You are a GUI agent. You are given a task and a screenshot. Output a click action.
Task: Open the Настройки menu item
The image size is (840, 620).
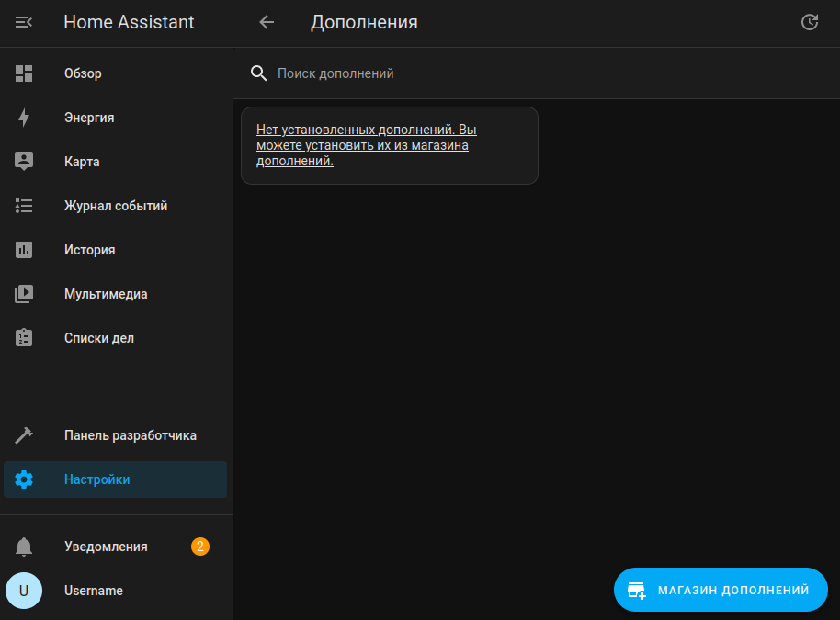tap(115, 479)
